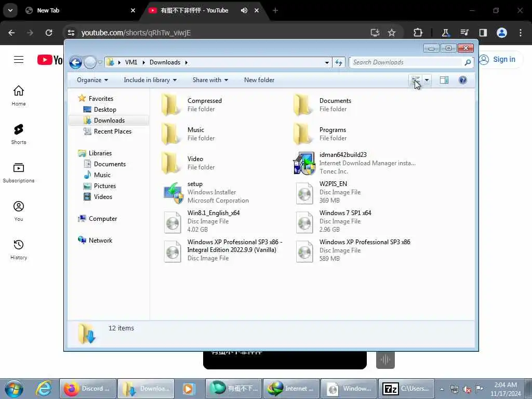Open Documents library in navigation pane

click(110, 164)
